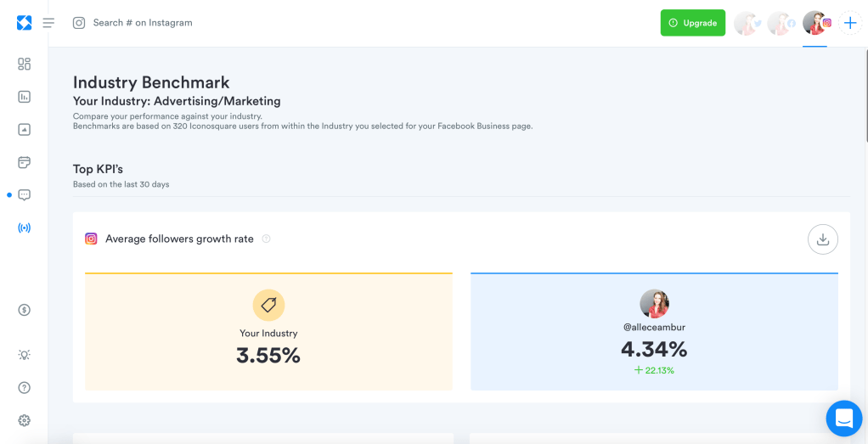
Task: Download the Average followers growth rate card
Action: click(822, 239)
